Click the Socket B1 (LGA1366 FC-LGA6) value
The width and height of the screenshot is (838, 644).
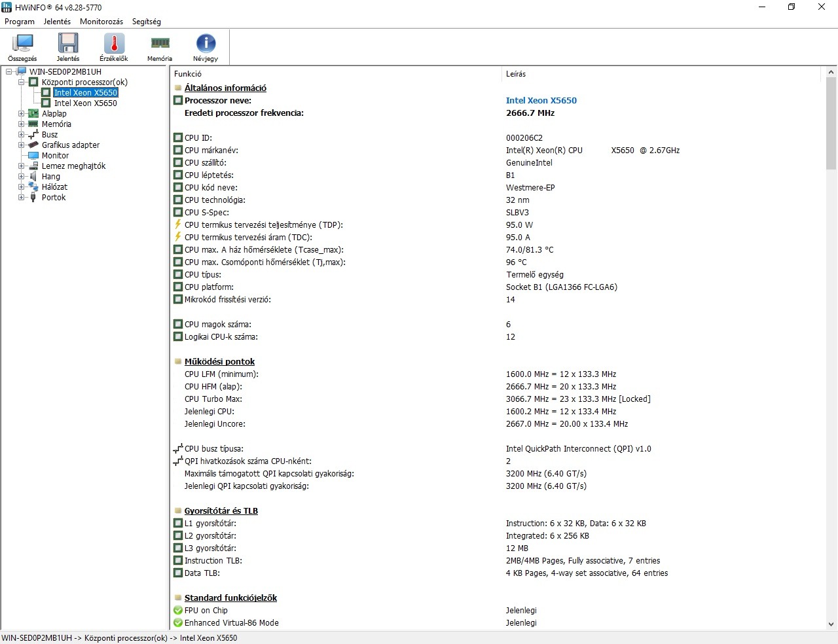click(562, 287)
